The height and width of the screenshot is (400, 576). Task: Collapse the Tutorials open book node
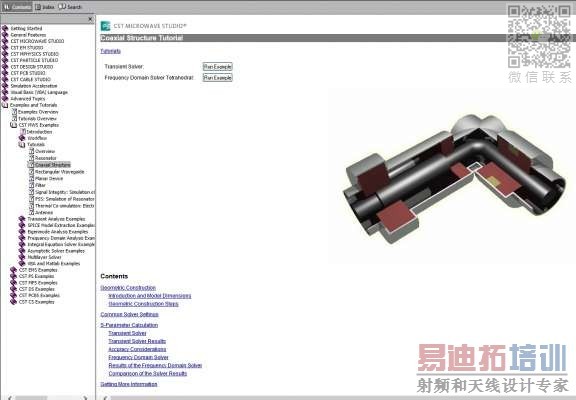coord(22,145)
